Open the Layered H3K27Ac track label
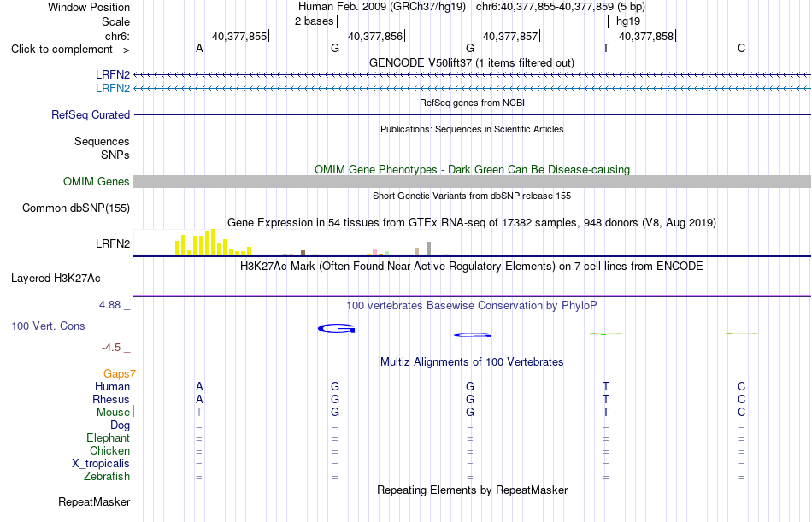 (x=56, y=279)
